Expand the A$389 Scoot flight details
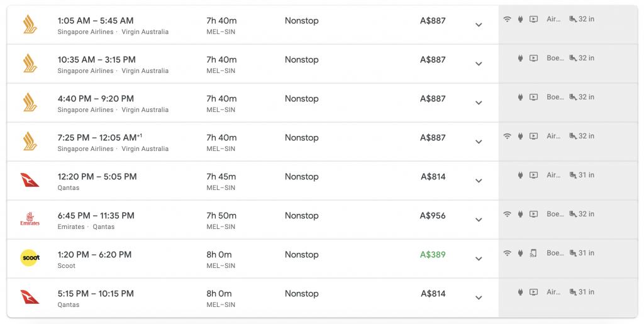This screenshot has width=644, height=324. tap(479, 259)
